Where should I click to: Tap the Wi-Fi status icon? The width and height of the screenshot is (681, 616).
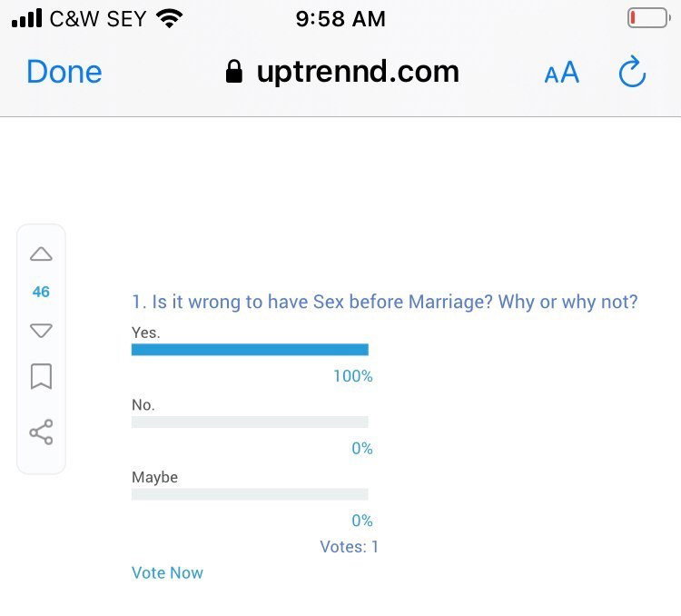pyautogui.click(x=170, y=19)
